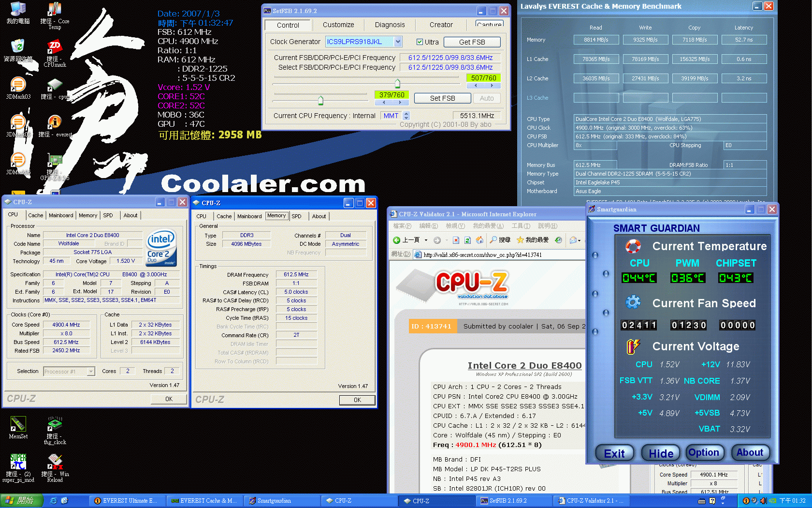This screenshot has height=508, width=812.
Task: Click the address bar URL field
Action: coord(499,255)
